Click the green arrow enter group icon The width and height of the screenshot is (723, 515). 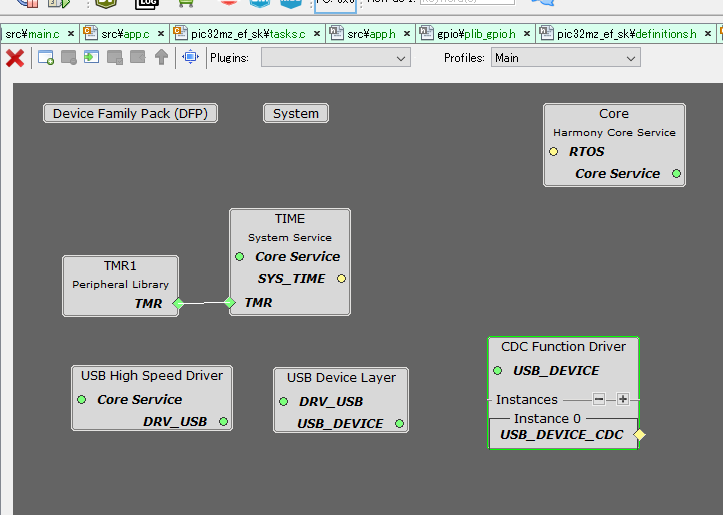(92, 58)
